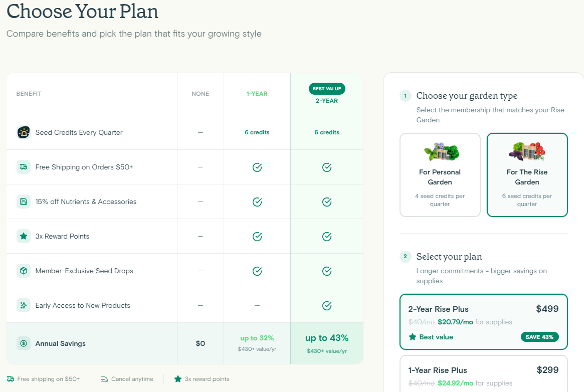This screenshot has width=584, height=392.
Task: Click the Early Access sparkle icon
Action: (24, 305)
